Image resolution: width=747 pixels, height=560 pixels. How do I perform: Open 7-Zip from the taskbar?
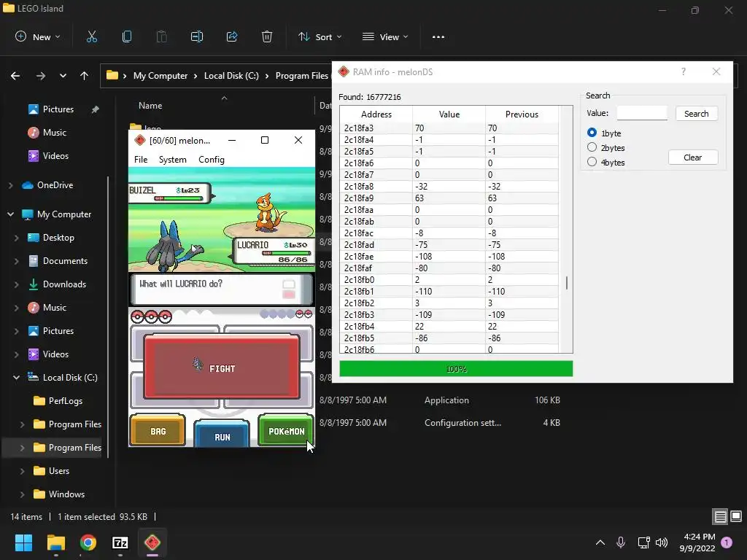point(120,542)
